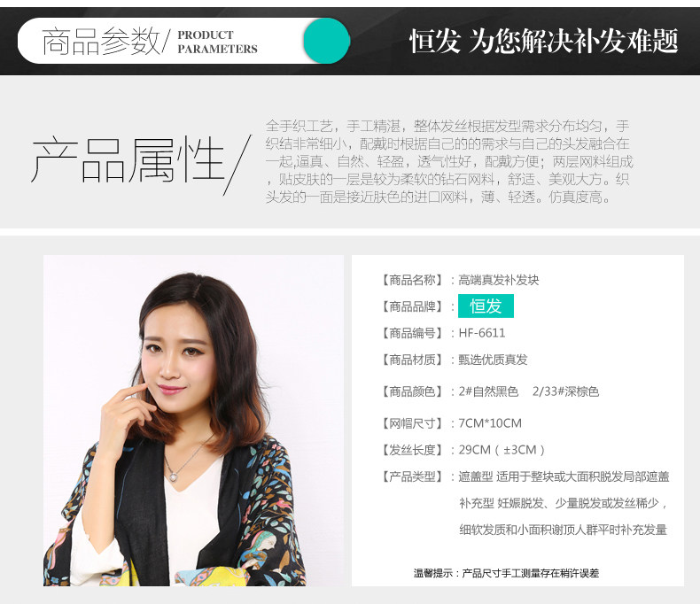The image size is (700, 604).
Task: Click the 产品属性 heading
Action: pos(128,159)
